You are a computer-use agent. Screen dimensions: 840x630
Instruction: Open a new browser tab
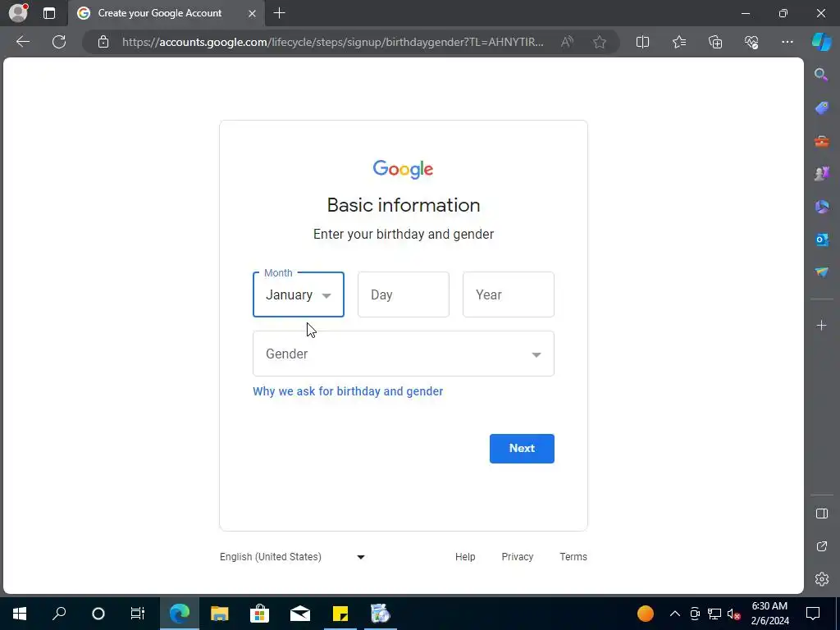click(x=279, y=13)
